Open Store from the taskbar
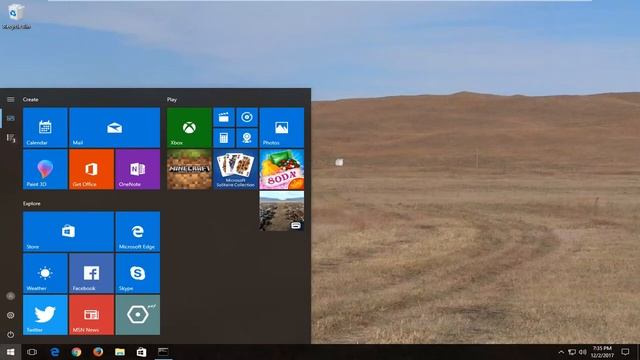 141,352
